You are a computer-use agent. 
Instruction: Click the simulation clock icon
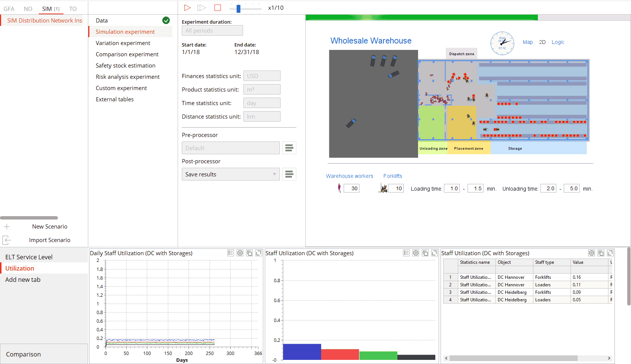(x=502, y=43)
